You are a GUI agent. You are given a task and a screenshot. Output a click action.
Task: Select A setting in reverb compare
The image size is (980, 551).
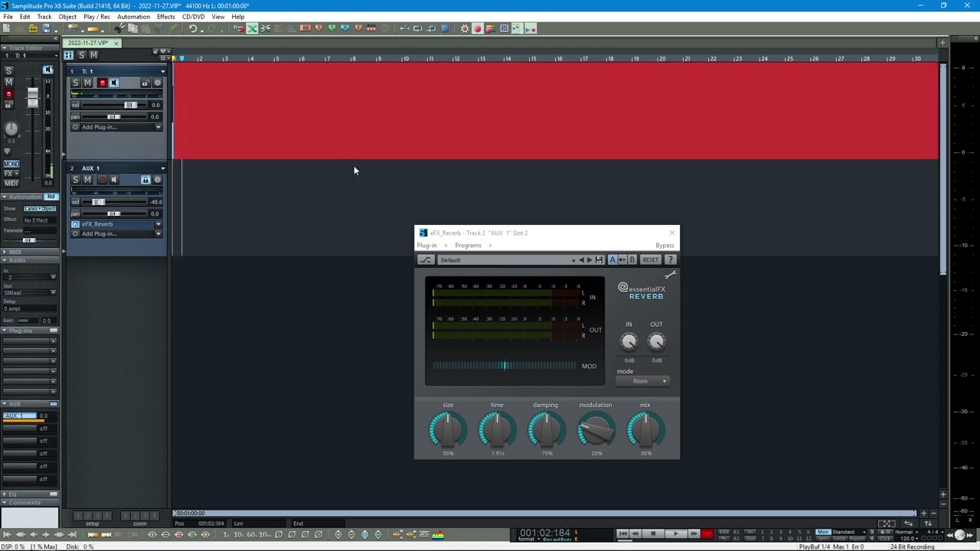pyautogui.click(x=612, y=260)
